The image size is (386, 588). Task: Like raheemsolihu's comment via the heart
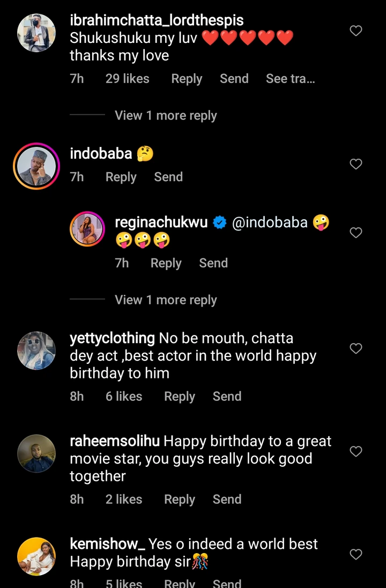(356, 451)
